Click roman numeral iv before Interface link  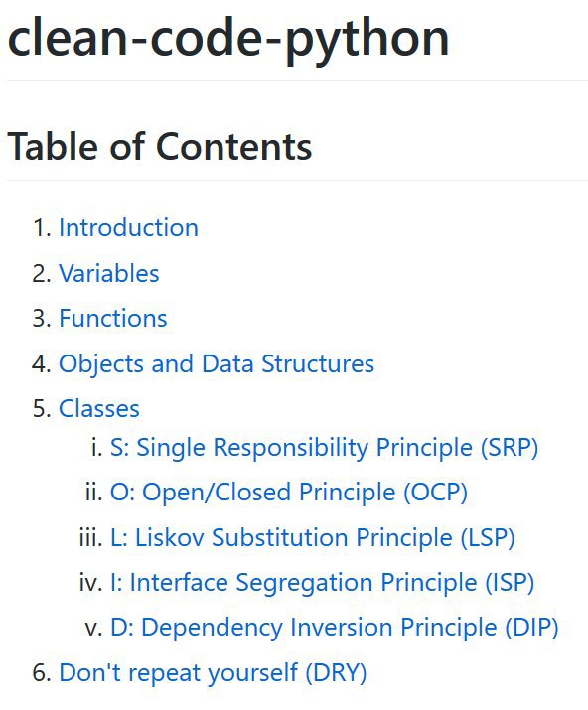pos(91,582)
